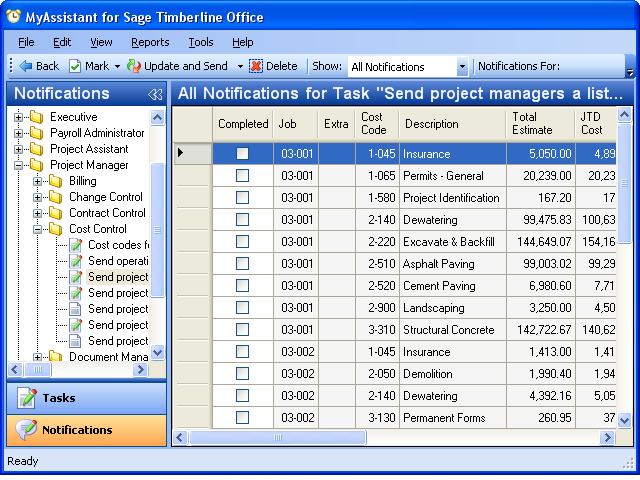Check Completed for Permits - General
This screenshot has width=640, height=480.
[242, 176]
